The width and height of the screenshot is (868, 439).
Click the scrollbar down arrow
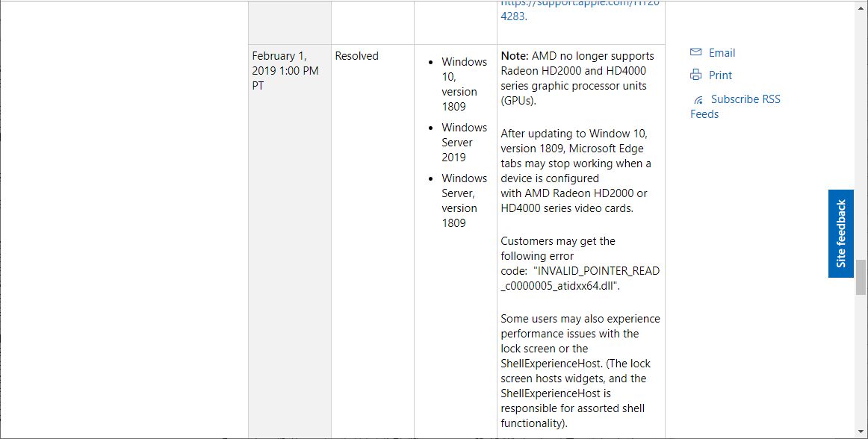pos(861,433)
